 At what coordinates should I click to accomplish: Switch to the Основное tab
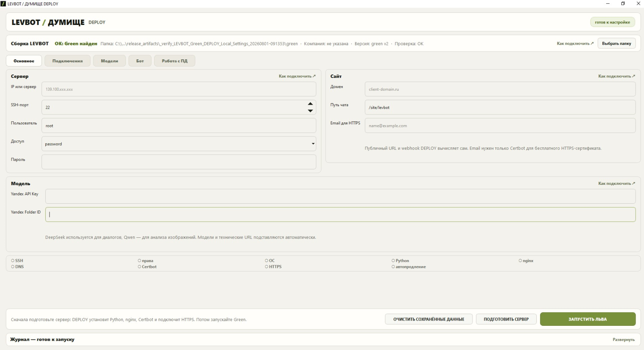tap(24, 61)
